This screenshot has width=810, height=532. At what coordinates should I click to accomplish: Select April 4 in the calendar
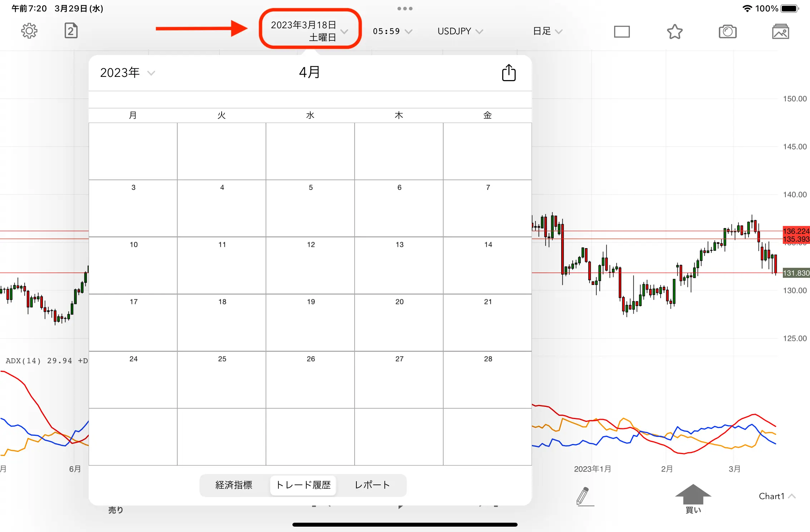point(222,208)
